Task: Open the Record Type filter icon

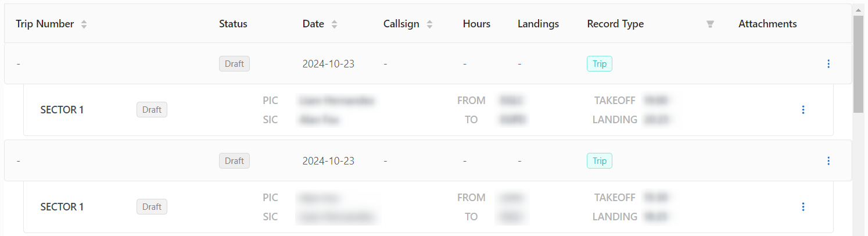Action: point(709,24)
